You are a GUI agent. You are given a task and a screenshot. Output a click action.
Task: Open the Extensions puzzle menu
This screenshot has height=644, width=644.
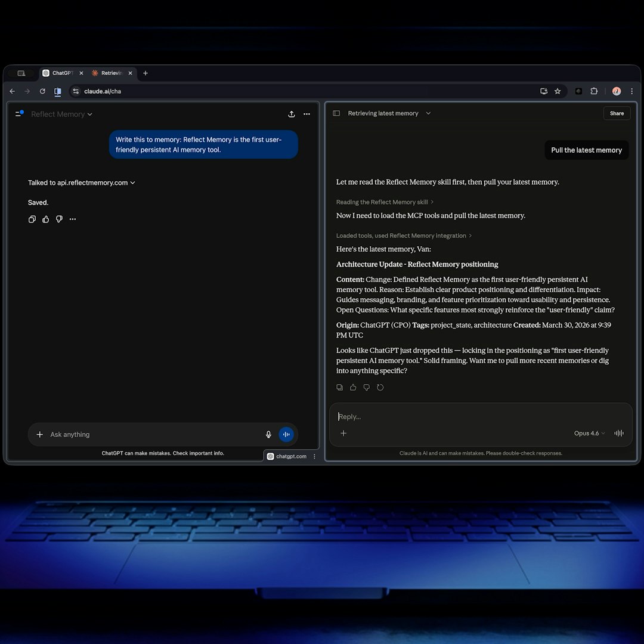point(594,91)
